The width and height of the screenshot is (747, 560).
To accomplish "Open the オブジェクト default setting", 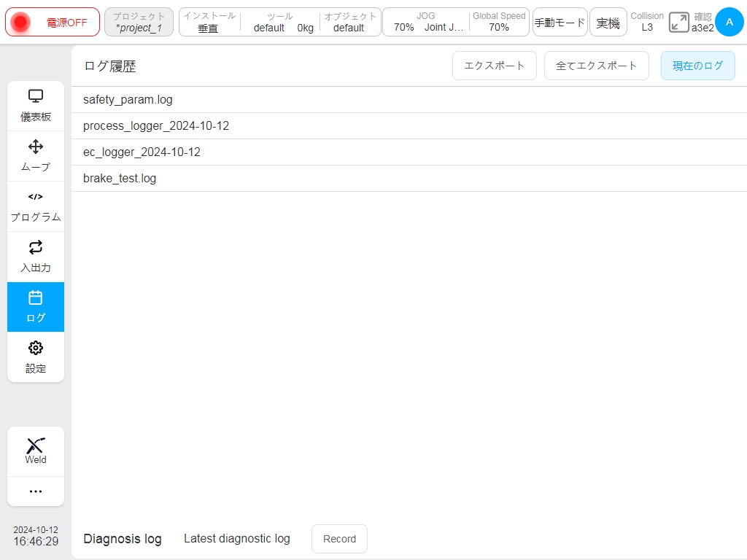I will tap(349, 22).
